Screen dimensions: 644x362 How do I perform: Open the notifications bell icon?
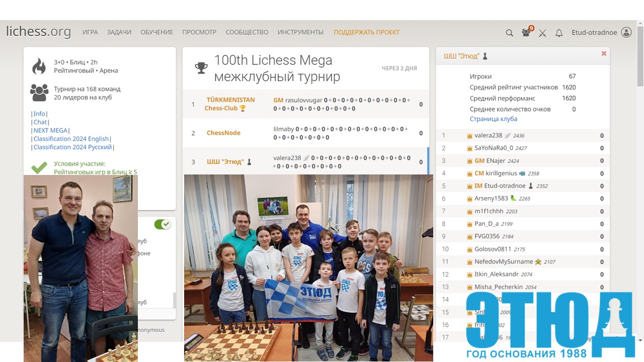[x=559, y=33]
